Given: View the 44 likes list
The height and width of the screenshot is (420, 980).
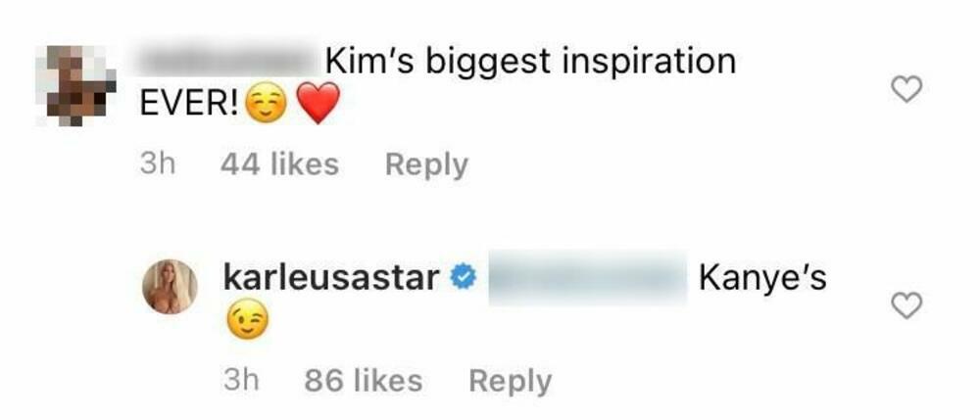Looking at the screenshot, I should point(279,164).
